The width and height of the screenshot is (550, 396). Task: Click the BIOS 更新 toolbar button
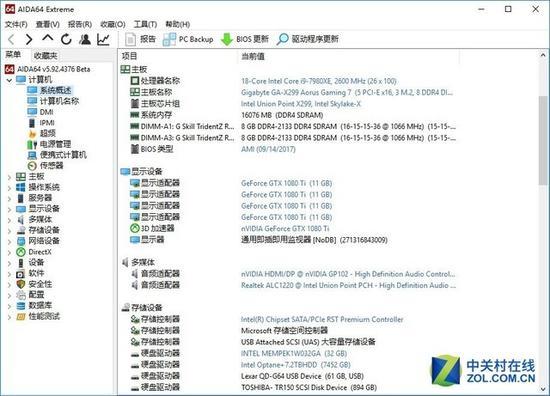tap(244, 39)
